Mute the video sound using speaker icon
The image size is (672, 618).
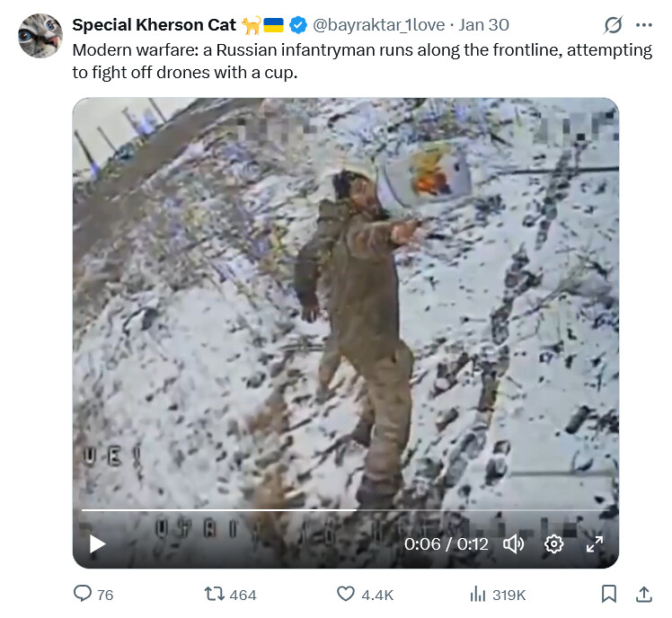tap(513, 543)
